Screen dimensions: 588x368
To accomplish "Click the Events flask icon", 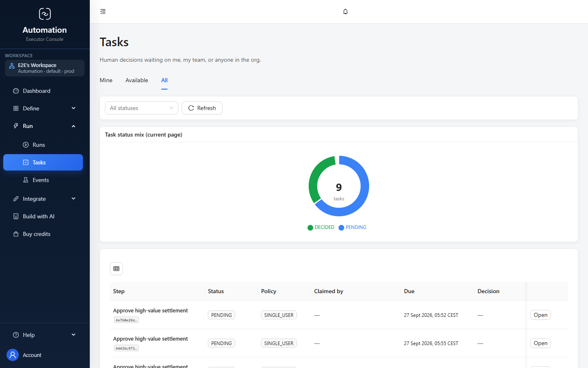I will (26, 180).
